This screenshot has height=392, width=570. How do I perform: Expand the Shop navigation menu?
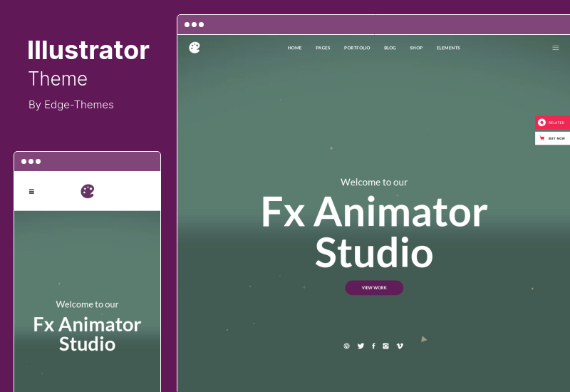(416, 48)
